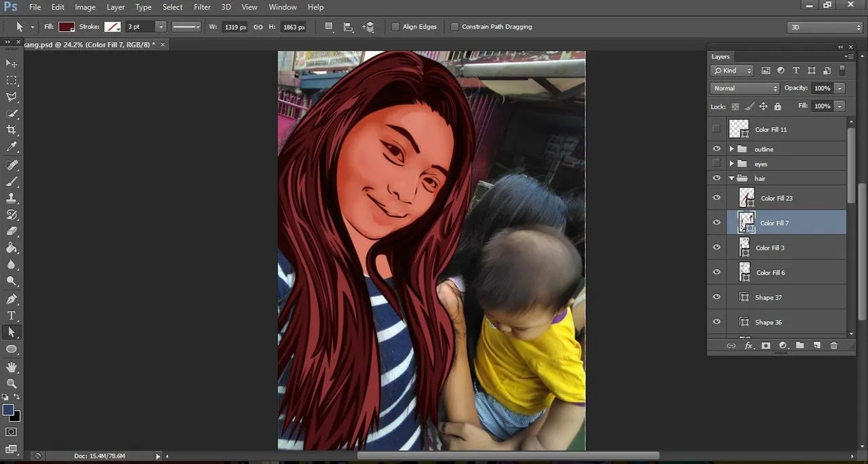Select the Clone Stamp tool

[12, 198]
